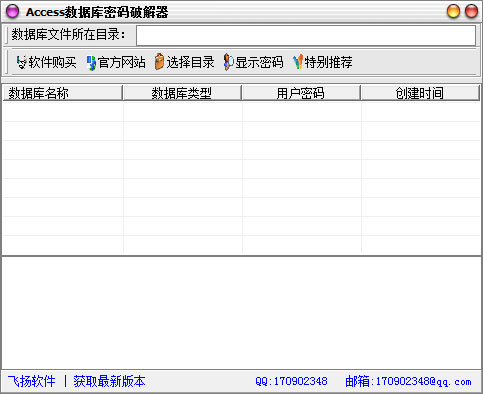Screen dimensions: 483x394
Task: Sort by 用户密码 column header
Action: click(x=301, y=93)
